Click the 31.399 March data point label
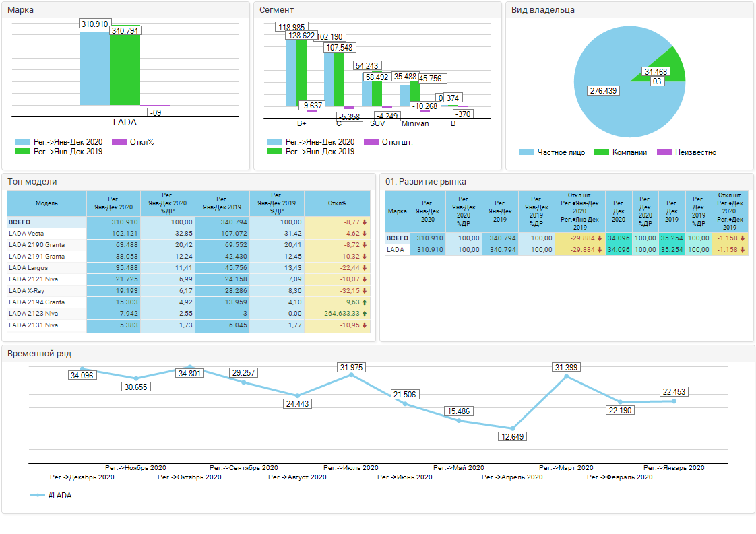This screenshot has height=534, width=756. [x=567, y=367]
